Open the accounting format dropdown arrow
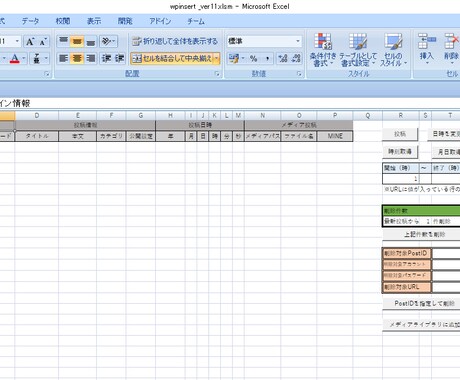The height and width of the screenshot is (380, 460). 243,59
